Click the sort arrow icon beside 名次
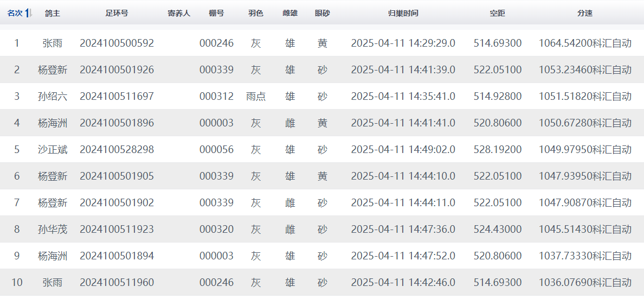644x299 pixels. click(29, 14)
